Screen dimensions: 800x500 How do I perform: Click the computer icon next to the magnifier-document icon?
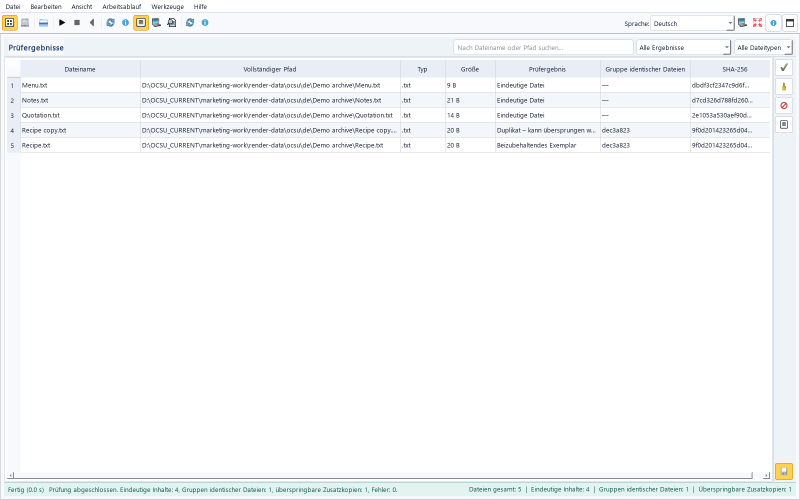(x=157, y=22)
